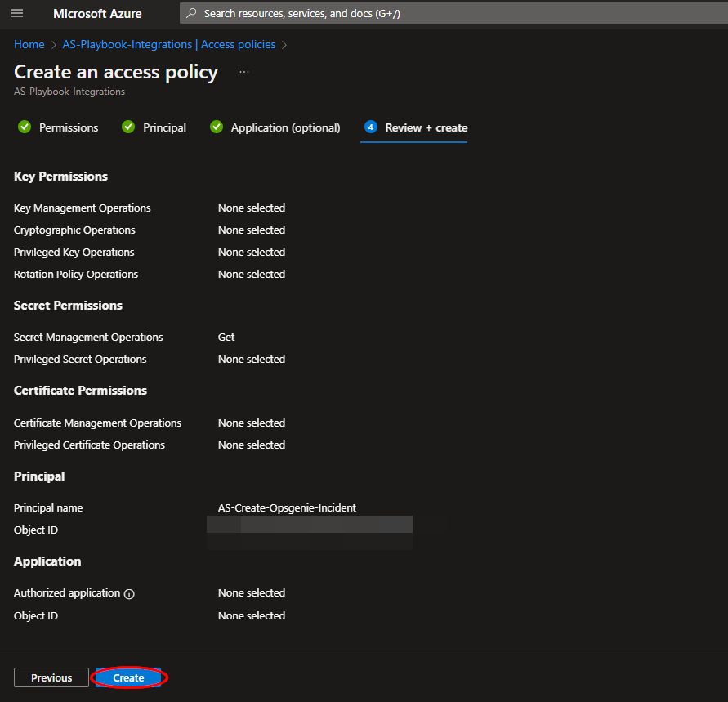Image resolution: width=728 pixels, height=702 pixels.
Task: Click the Application section heading
Action: pyautogui.click(x=47, y=561)
